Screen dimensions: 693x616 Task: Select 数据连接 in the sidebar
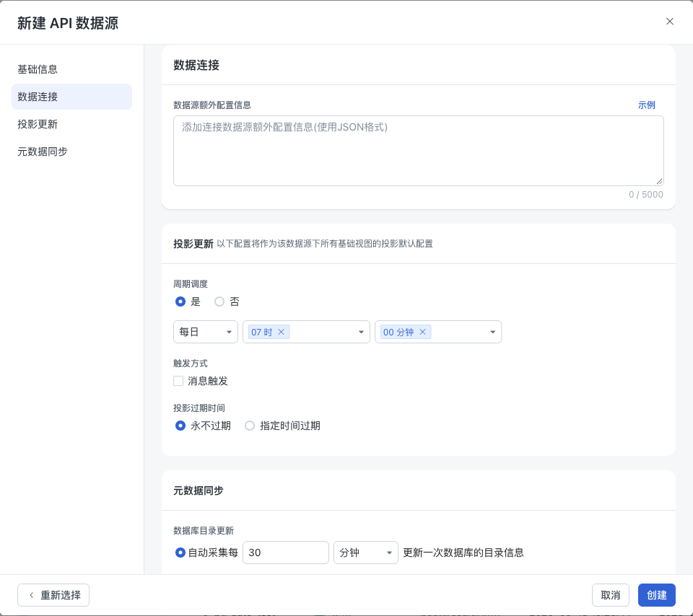pyautogui.click(x=71, y=97)
